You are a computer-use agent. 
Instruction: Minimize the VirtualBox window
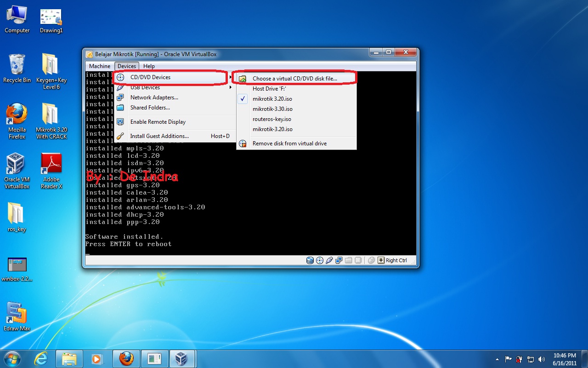tap(376, 52)
